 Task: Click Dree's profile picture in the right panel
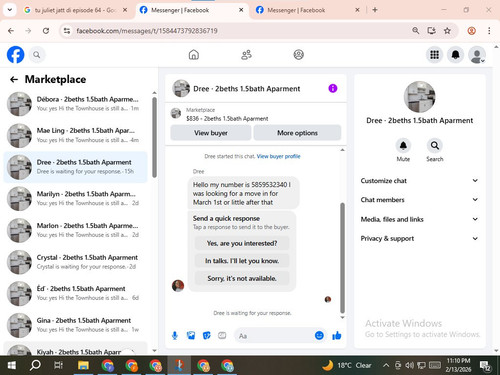tap(419, 97)
